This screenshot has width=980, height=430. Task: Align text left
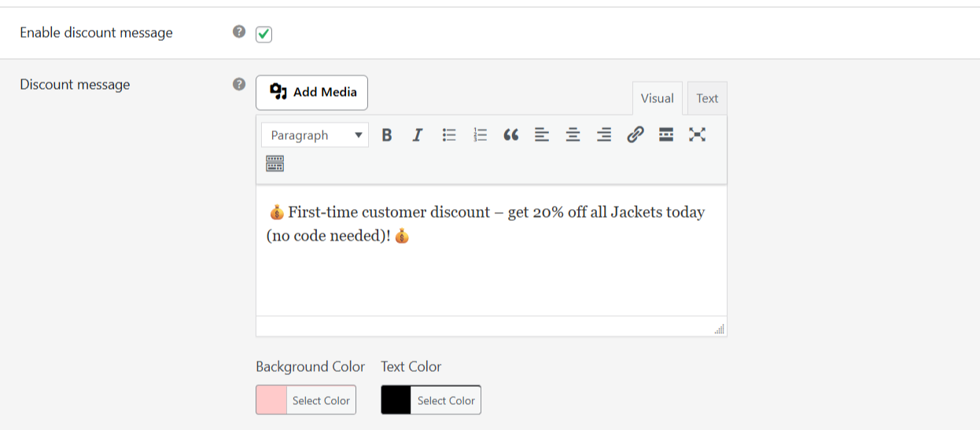542,135
